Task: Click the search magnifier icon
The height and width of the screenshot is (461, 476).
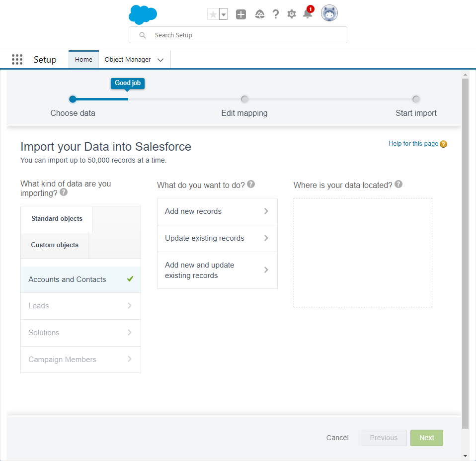Action: (143, 35)
